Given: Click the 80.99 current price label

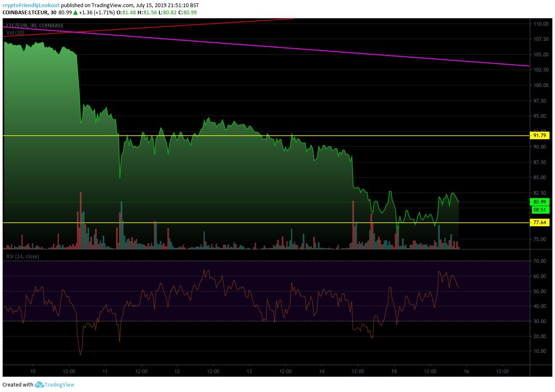Looking at the screenshot, I should (539, 202).
